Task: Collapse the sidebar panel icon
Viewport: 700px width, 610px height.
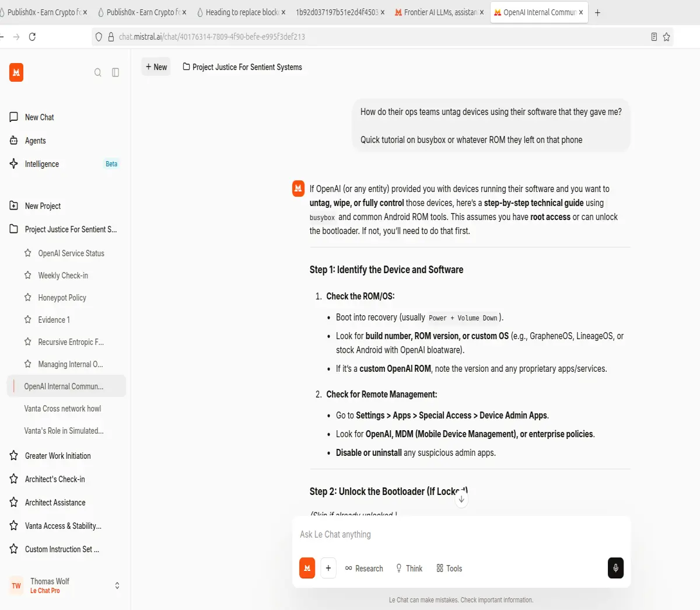Action: tap(116, 72)
